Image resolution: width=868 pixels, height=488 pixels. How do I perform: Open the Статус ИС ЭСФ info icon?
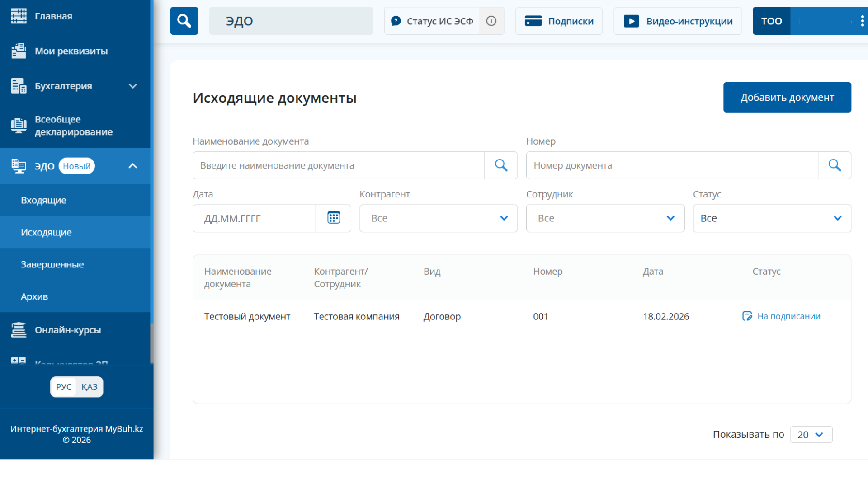pos(491,21)
